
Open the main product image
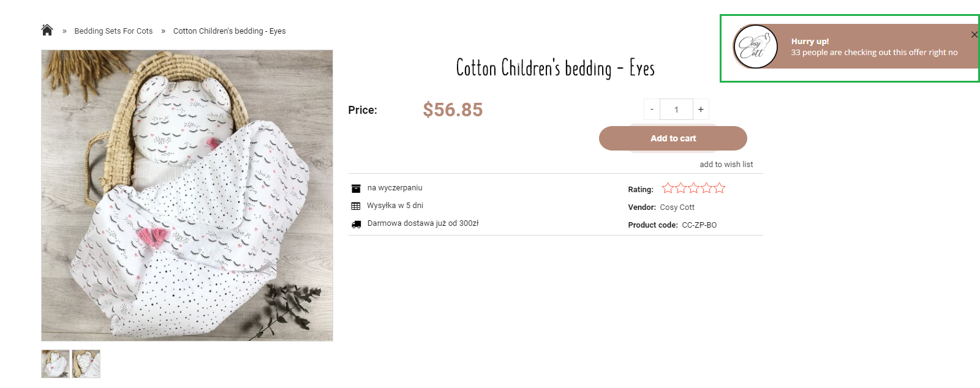(x=187, y=195)
